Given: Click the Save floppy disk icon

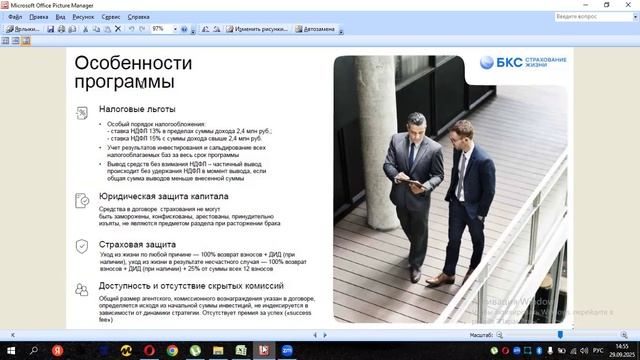Looking at the screenshot, I should 51,29.
